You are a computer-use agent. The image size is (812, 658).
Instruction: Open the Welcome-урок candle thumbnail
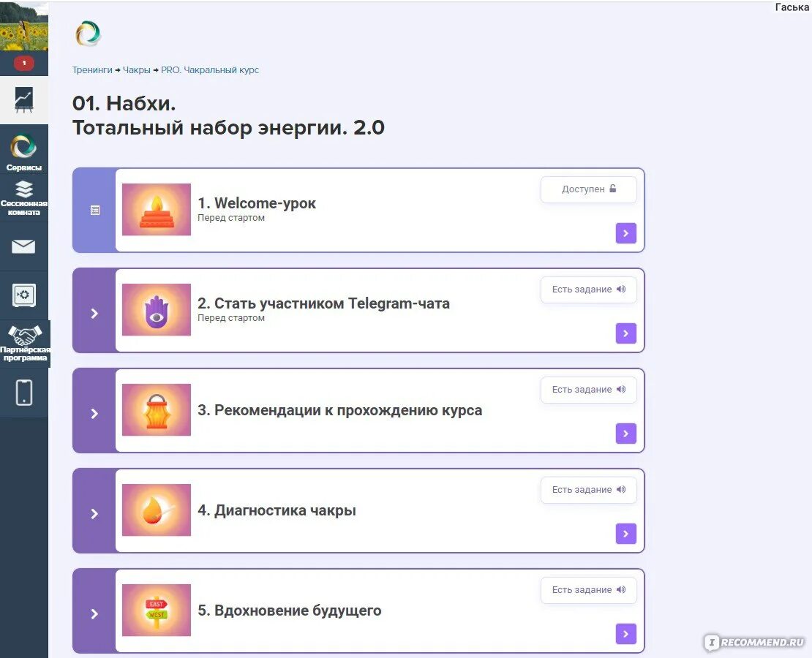point(157,210)
